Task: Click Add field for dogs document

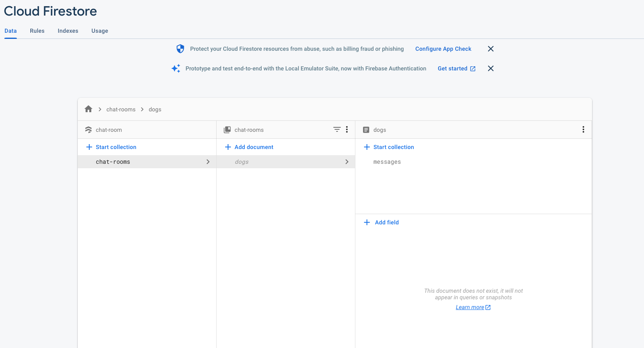Action: point(382,222)
